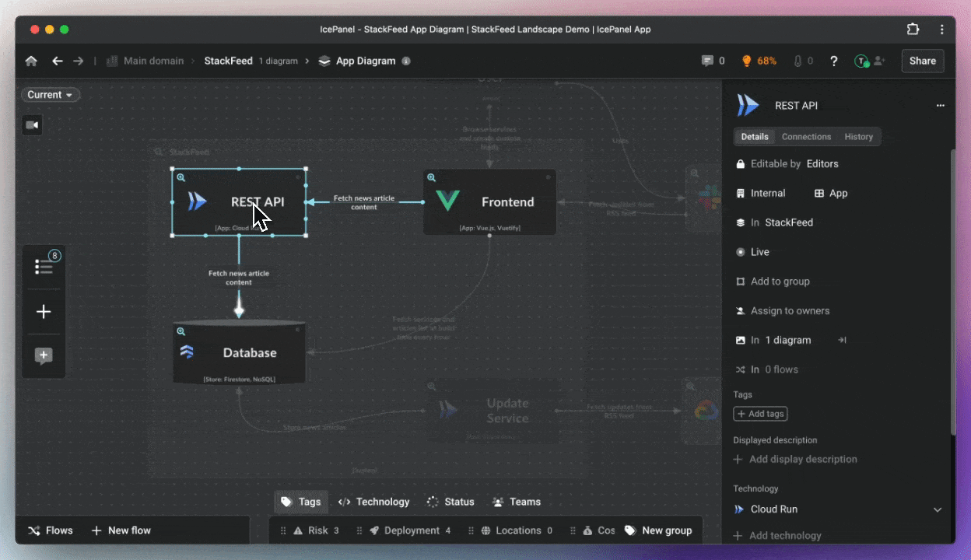Click the Add tags button
The width and height of the screenshot is (971, 560).
[760, 414]
